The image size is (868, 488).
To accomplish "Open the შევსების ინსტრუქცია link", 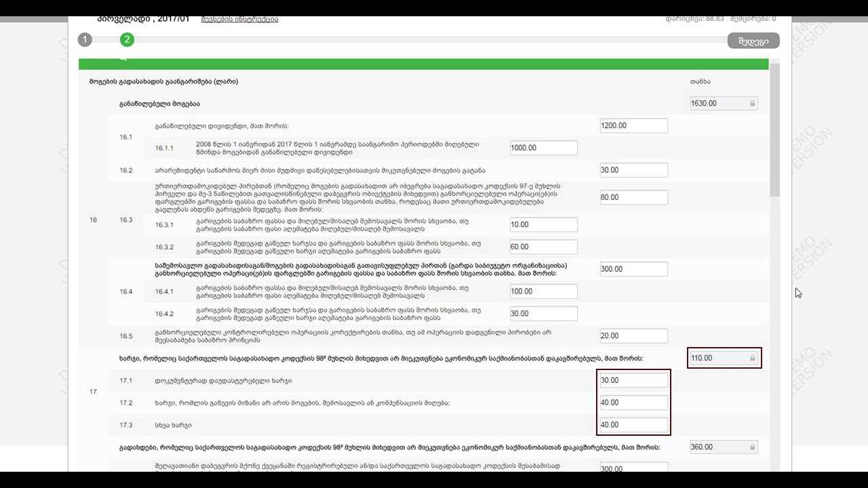I will tap(239, 19).
